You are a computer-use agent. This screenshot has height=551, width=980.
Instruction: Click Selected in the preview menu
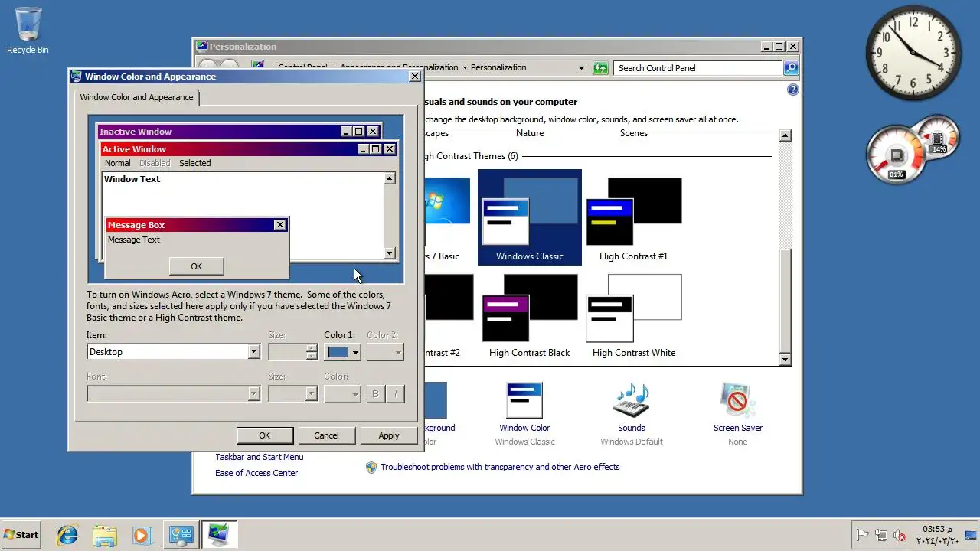pyautogui.click(x=195, y=163)
